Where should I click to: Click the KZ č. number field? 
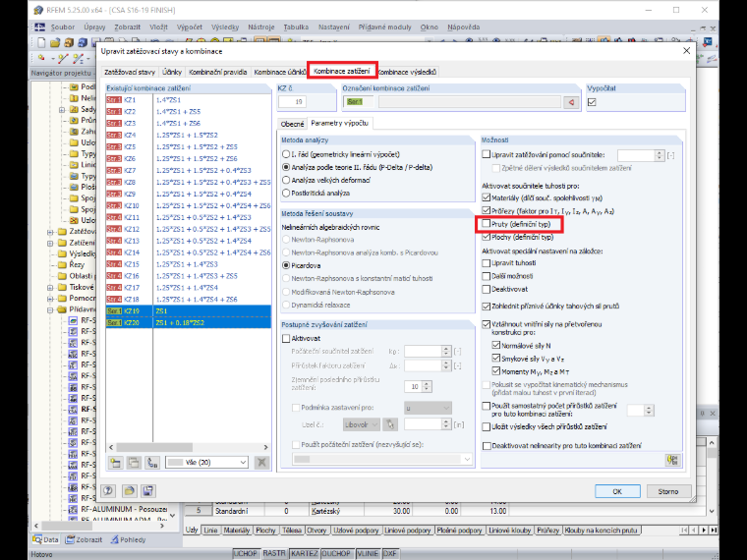[x=293, y=101]
